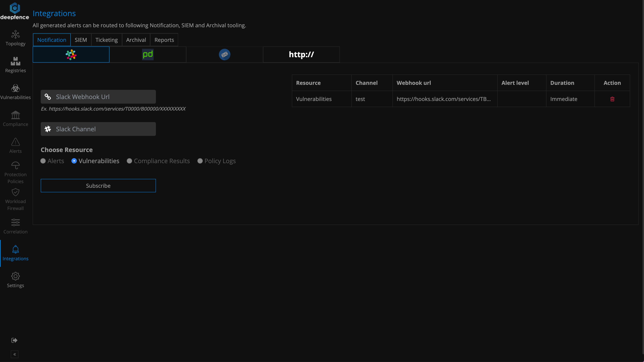The height and width of the screenshot is (362, 644).
Task: Select the Slack integration tile
Action: click(x=71, y=55)
